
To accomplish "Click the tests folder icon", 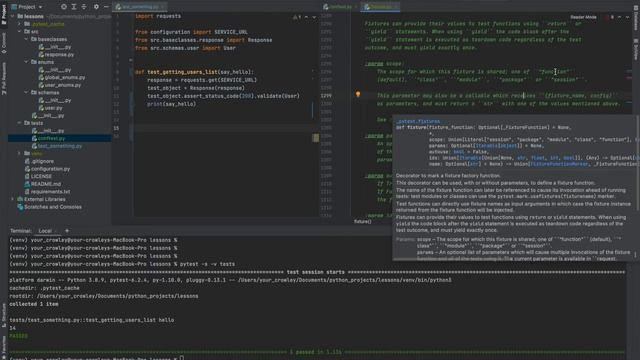I will pyautogui.click(x=27, y=123).
